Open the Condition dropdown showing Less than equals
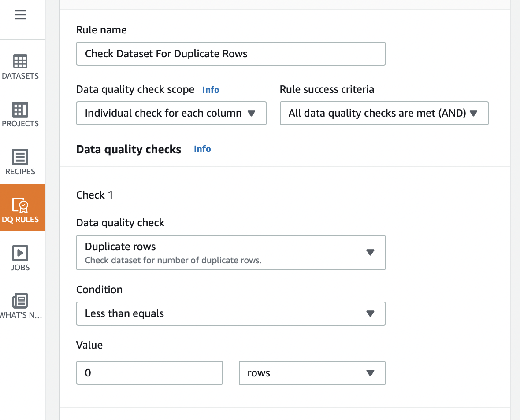 [x=230, y=313]
